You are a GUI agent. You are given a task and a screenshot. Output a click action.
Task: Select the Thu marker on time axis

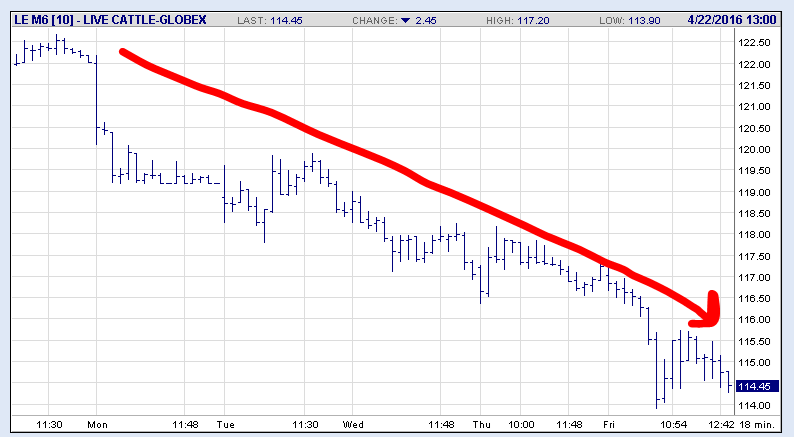[481, 425]
